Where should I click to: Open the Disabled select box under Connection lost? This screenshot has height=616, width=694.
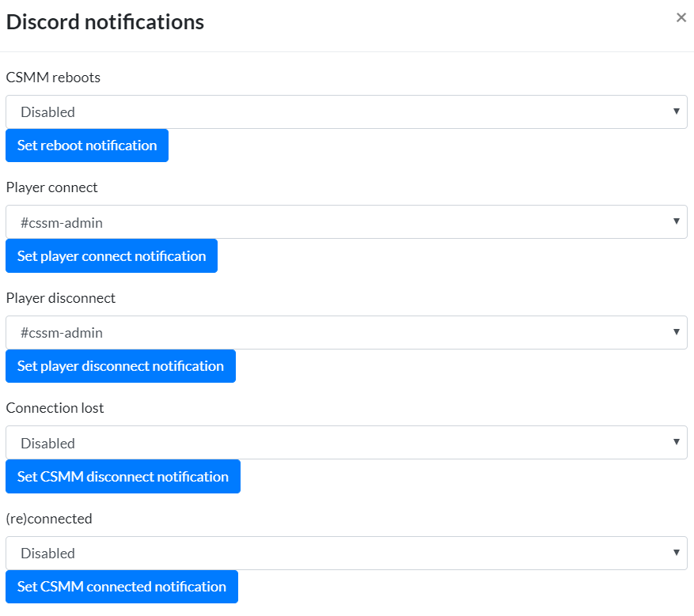347,443
